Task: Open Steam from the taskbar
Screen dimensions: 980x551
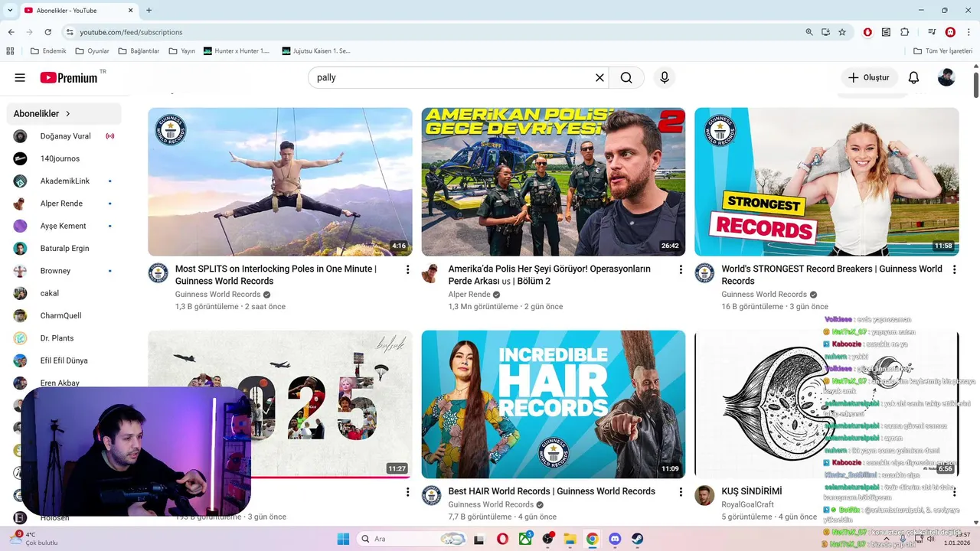Action: [x=637, y=539]
